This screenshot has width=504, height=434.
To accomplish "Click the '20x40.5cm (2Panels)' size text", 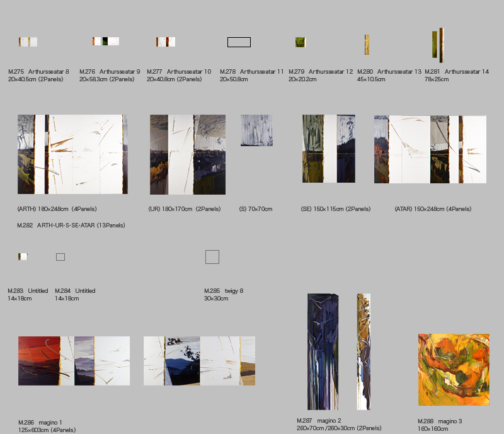I will pos(36,79).
